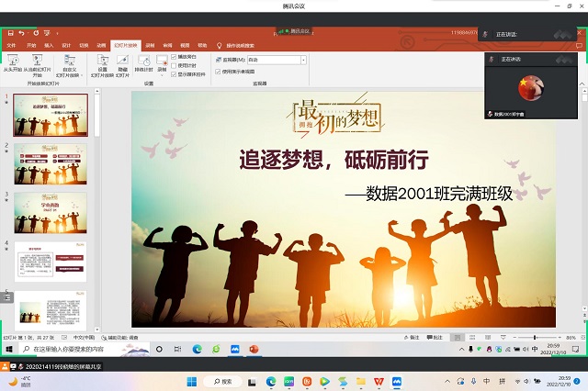The height and width of the screenshot is (391, 588).
Task: Click the collapse outline icon left of slide panel
Action: [6, 297]
